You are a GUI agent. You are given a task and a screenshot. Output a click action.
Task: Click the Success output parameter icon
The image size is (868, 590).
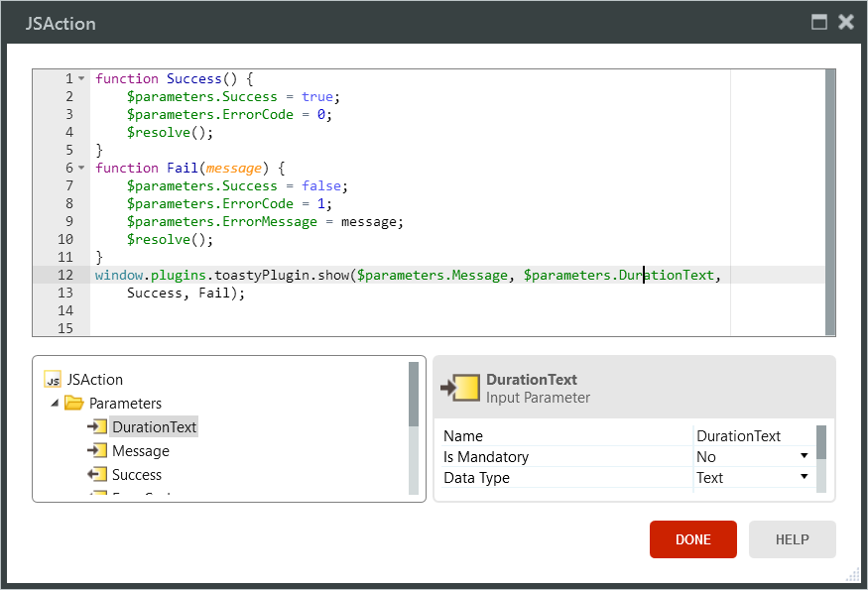[96, 475]
